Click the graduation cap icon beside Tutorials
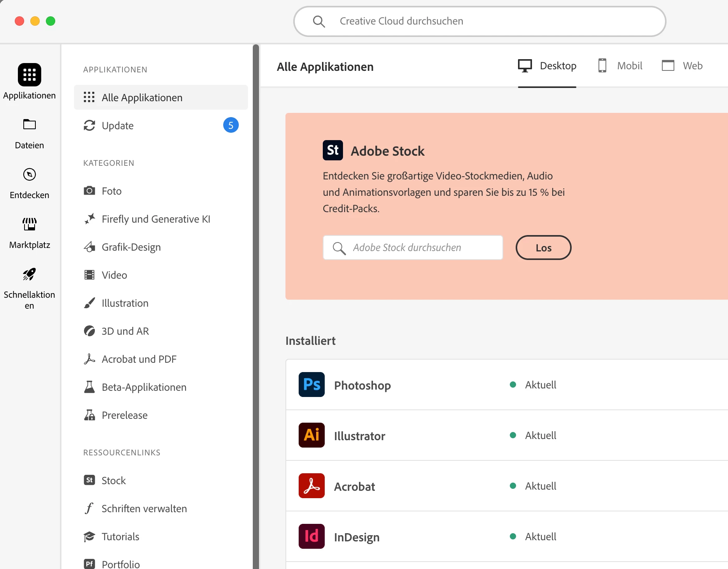The image size is (728, 569). pos(89,536)
